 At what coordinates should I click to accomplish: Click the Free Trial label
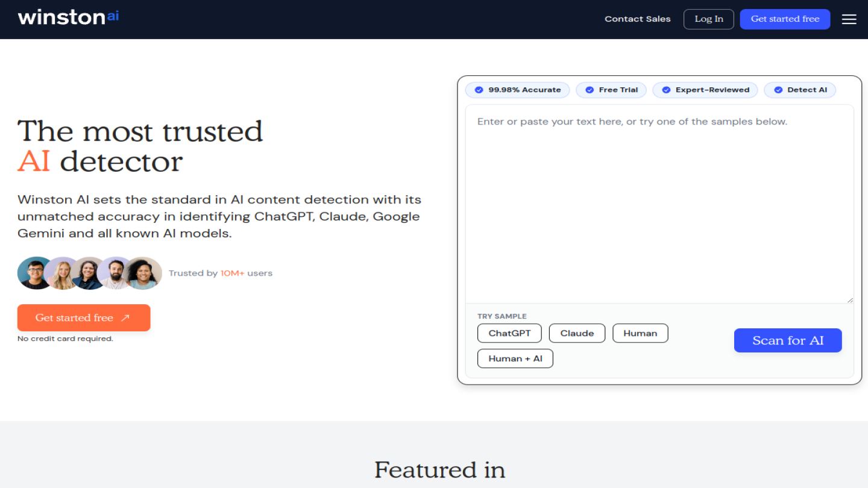618,90
